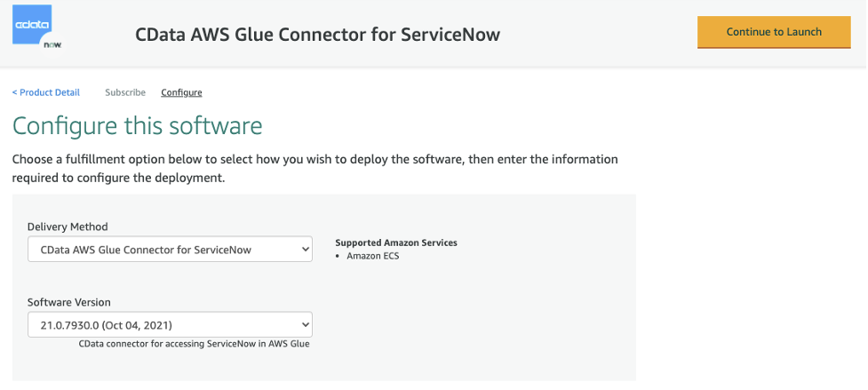Click the Delivery Method dropdown arrow

(x=305, y=250)
